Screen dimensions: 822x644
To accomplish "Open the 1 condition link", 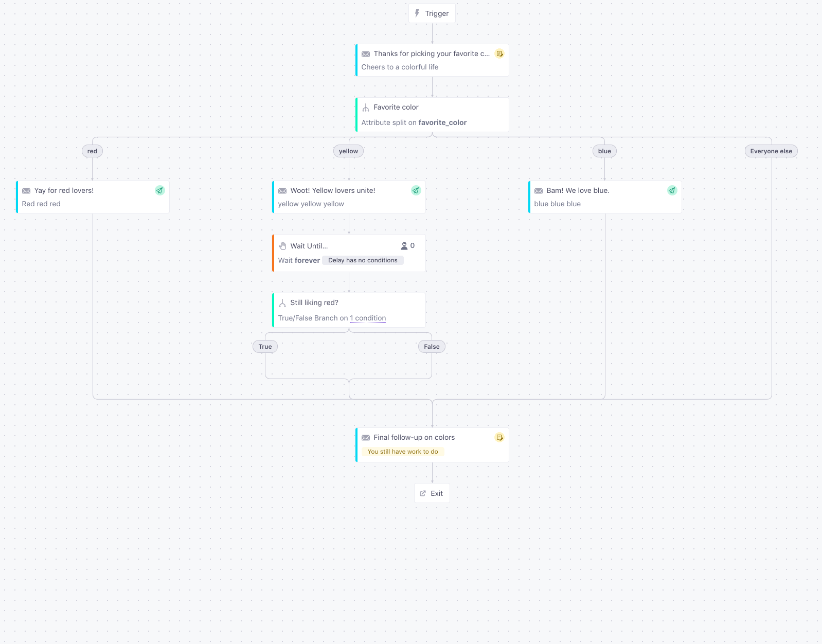I will pyautogui.click(x=368, y=318).
